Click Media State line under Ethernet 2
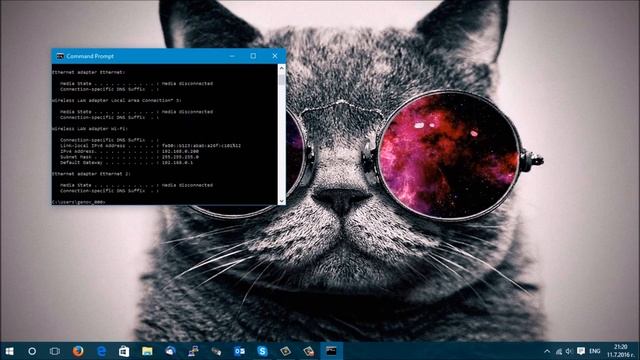The image size is (640, 360). (136, 185)
